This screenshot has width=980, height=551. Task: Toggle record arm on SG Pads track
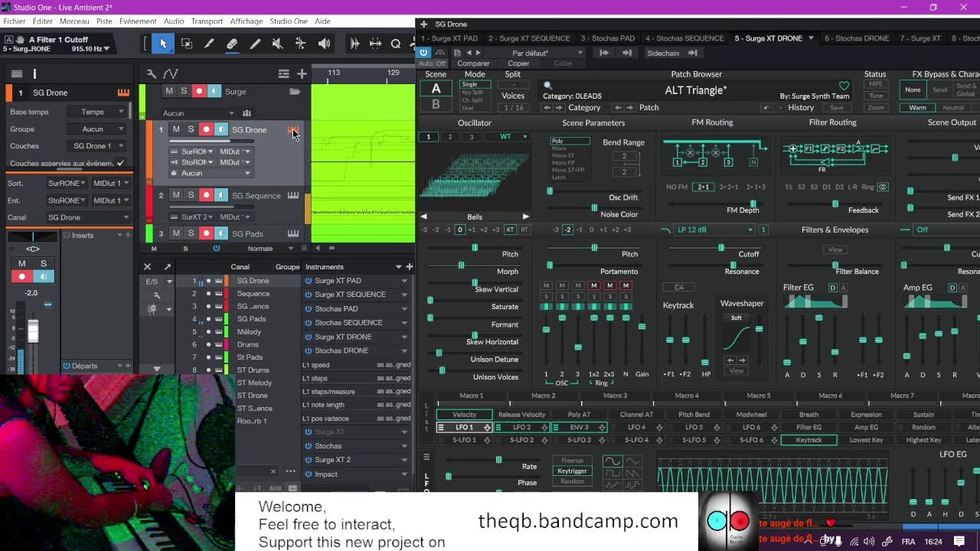click(x=206, y=233)
